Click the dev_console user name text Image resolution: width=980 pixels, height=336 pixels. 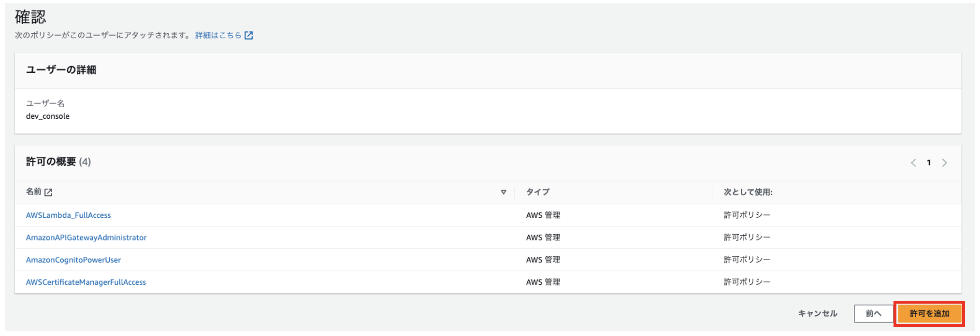[48, 116]
